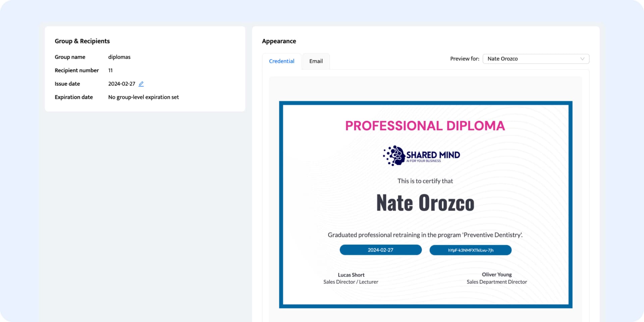Click the Lucas Short signature name
Viewport: 644px width, 322px height.
click(351, 275)
